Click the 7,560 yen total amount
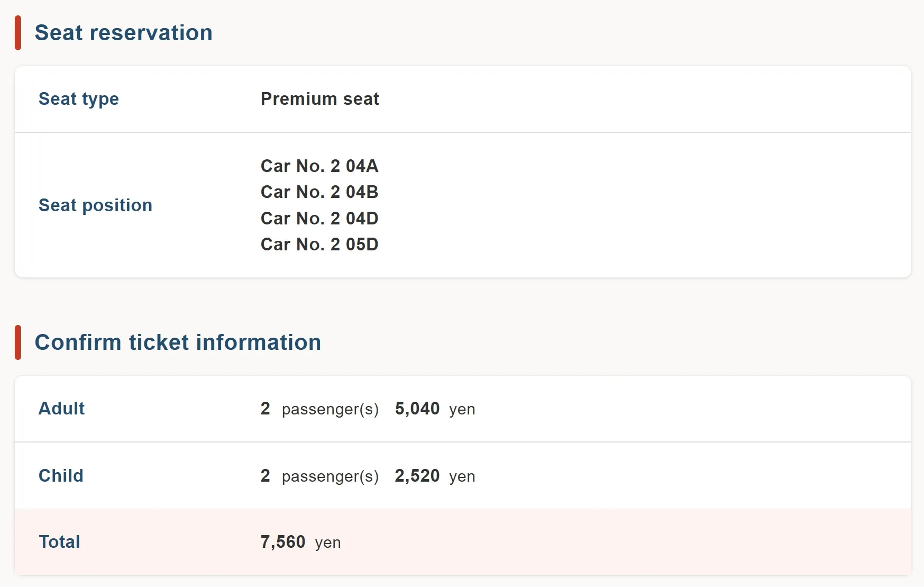Screen dimensions: 924x587 pos(283,542)
